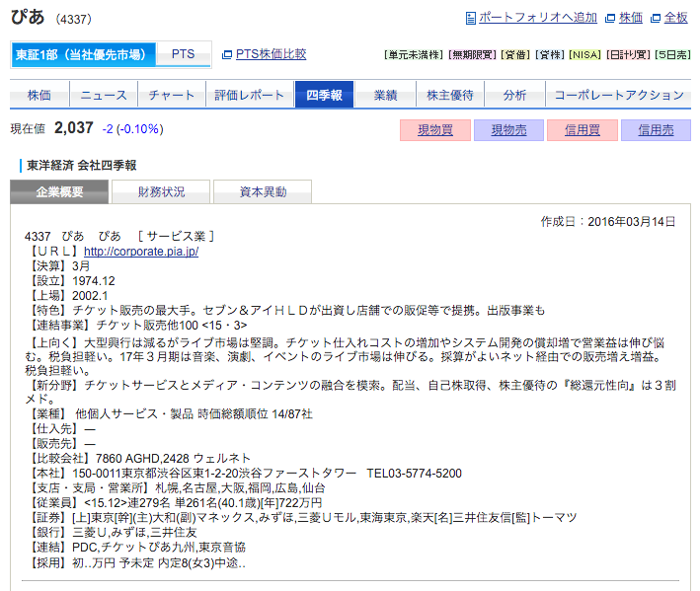Click the [貸株] label
This screenshot has width=700, height=591.
[x=550, y=55]
